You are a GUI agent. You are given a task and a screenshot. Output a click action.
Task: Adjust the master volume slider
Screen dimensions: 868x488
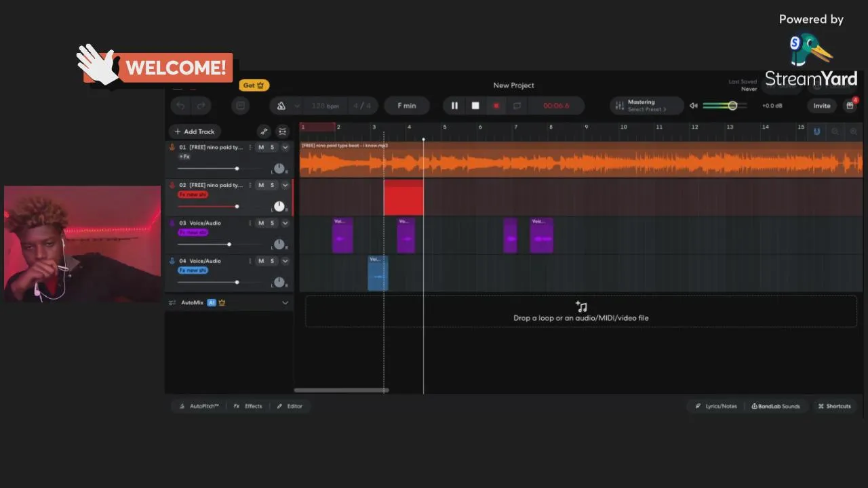(724, 106)
